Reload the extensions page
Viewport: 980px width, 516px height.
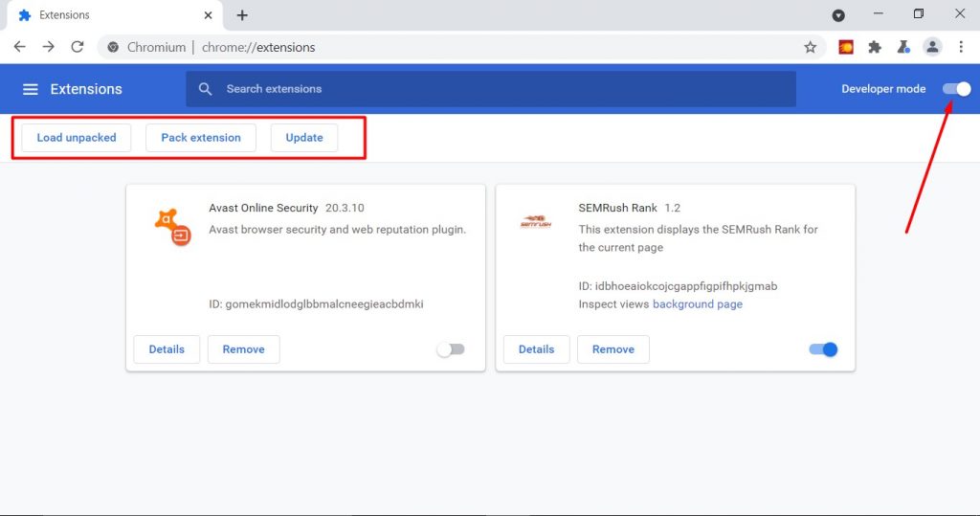77,47
